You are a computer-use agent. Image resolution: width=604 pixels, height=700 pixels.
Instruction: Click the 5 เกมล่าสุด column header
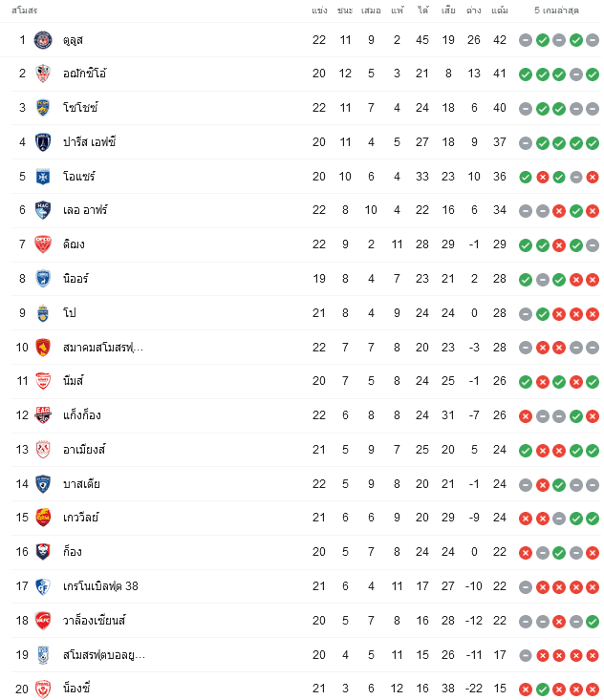(x=556, y=11)
